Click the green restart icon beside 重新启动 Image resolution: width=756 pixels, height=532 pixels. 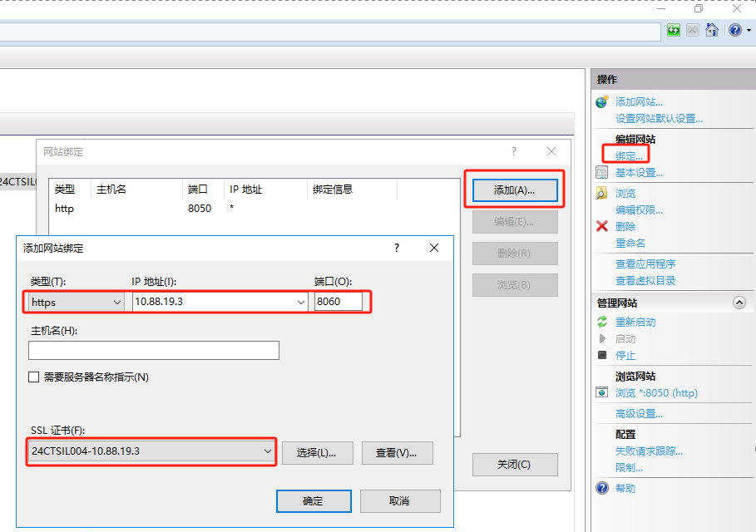tap(602, 322)
